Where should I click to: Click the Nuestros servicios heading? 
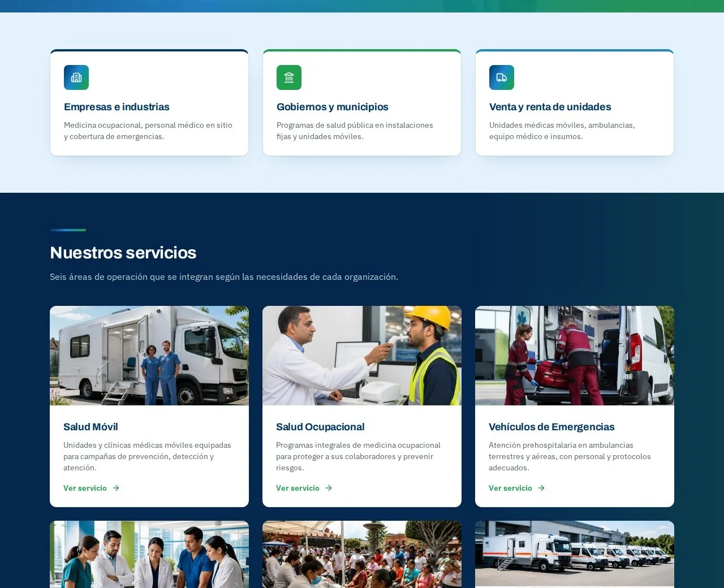click(123, 253)
